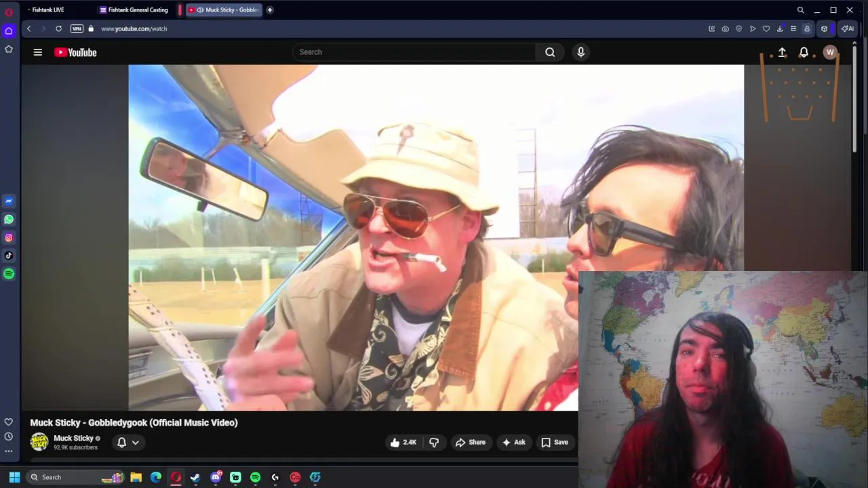
Task: Reload the page with the refresh icon
Action: coord(59,28)
